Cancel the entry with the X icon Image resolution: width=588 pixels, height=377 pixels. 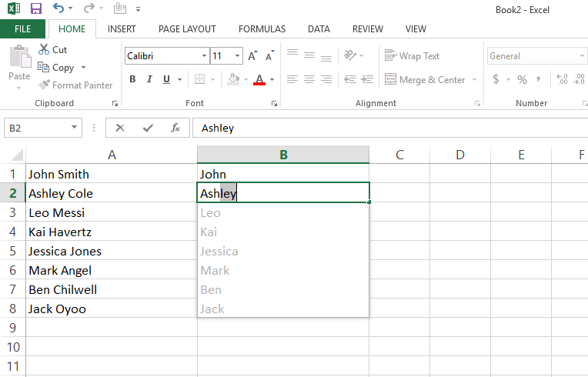click(x=120, y=128)
